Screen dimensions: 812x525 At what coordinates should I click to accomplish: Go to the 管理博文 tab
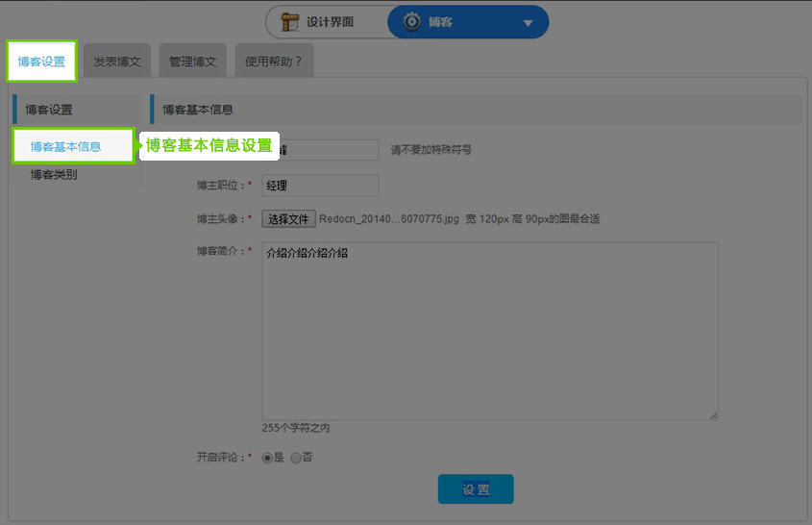click(x=192, y=62)
